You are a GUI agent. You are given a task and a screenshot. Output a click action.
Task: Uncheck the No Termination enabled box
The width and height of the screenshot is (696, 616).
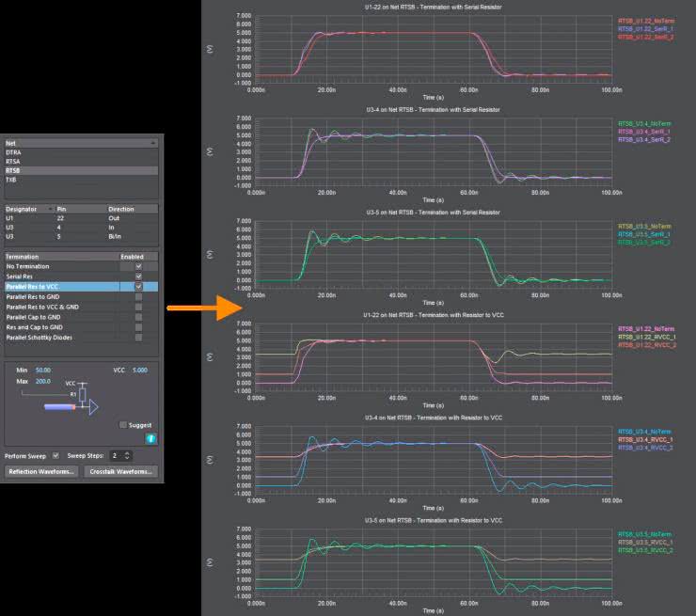click(x=138, y=266)
